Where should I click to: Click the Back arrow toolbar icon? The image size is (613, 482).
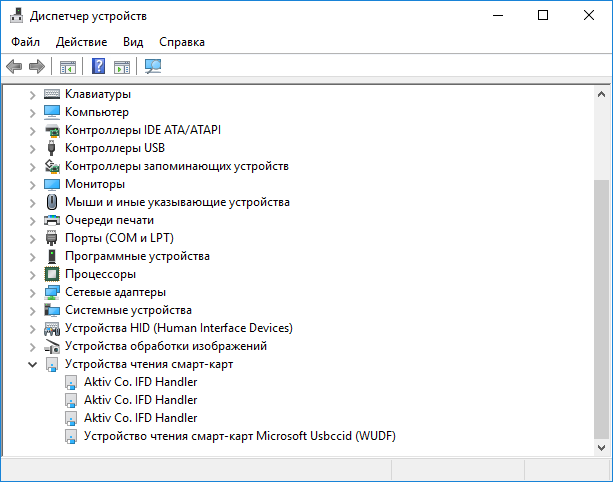pyautogui.click(x=14, y=66)
